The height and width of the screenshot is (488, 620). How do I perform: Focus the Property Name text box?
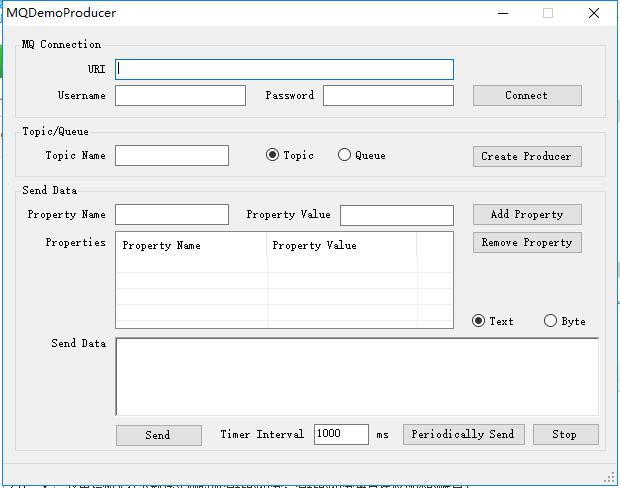coord(172,214)
